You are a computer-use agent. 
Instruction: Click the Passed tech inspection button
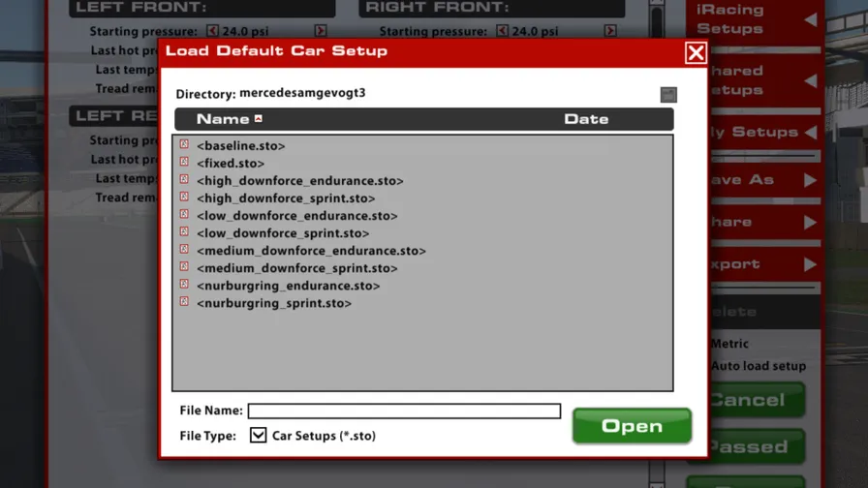click(757, 446)
